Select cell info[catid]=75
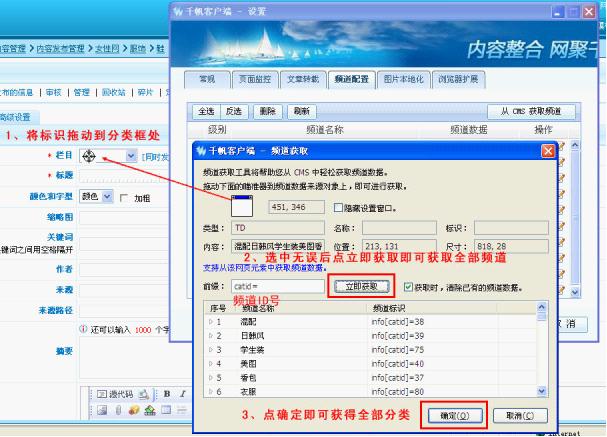Screen dimensions: 607x437 click(x=398, y=350)
